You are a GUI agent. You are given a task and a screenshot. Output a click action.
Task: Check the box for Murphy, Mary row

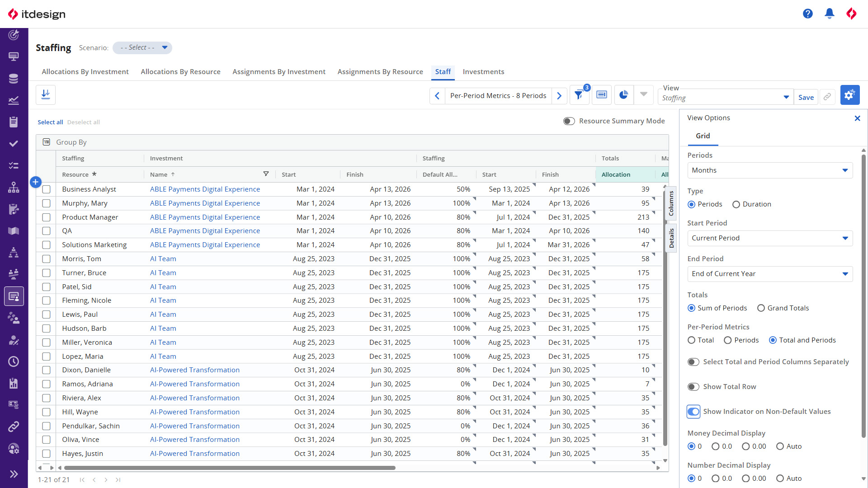tap(46, 203)
